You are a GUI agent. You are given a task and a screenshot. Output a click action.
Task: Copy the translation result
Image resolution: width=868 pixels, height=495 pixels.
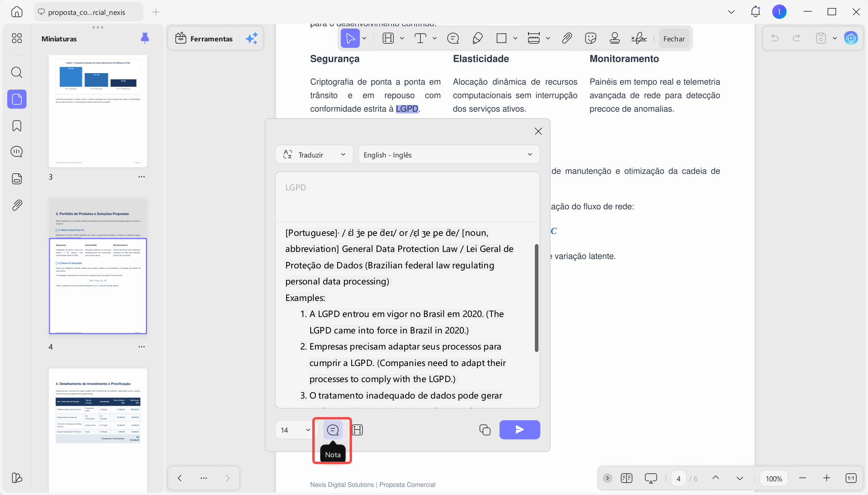pos(485,430)
